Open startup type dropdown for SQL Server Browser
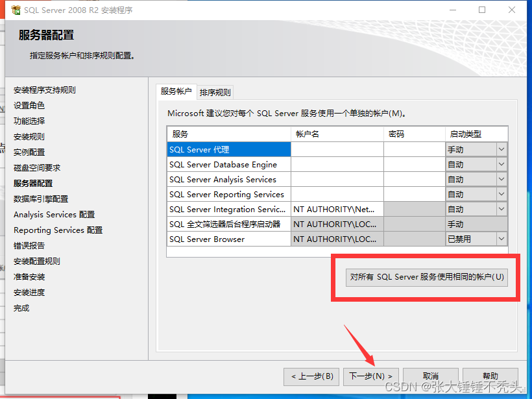Viewport: 532px width, 399px height. pyautogui.click(x=501, y=239)
